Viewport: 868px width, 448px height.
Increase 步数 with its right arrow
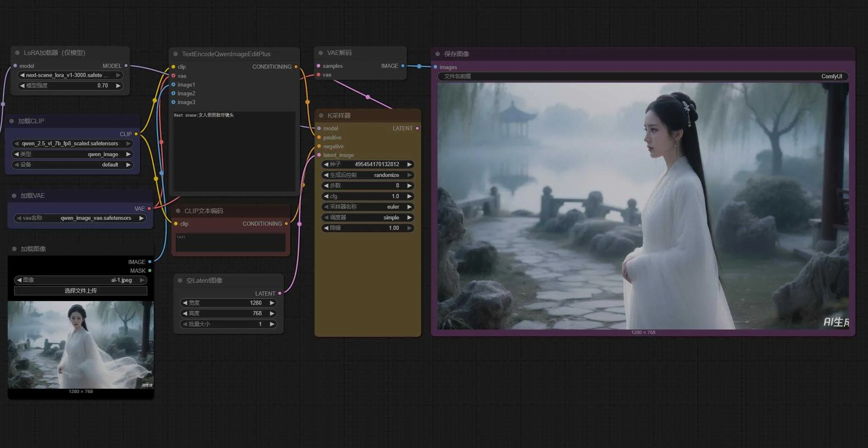409,186
